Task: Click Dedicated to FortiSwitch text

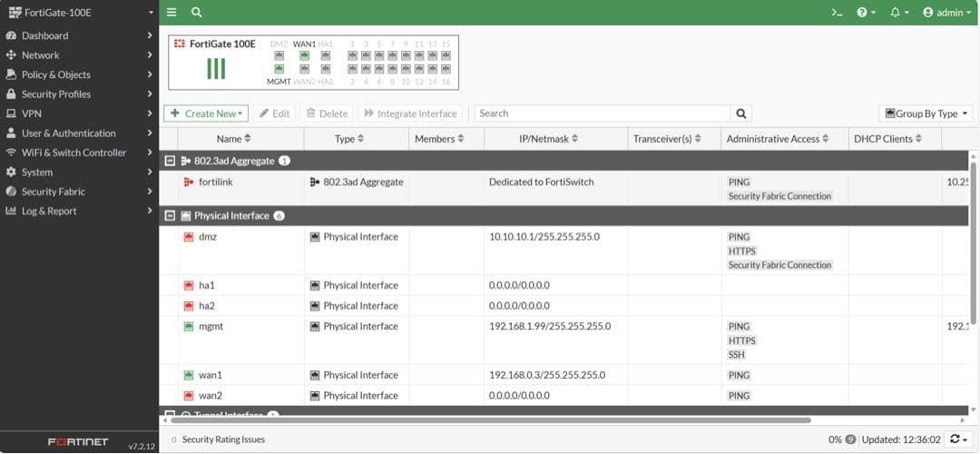Action: [541, 182]
